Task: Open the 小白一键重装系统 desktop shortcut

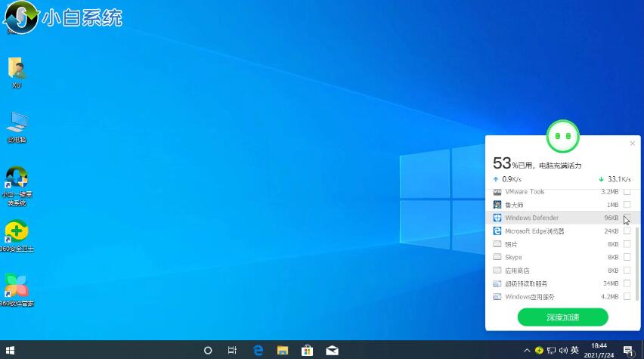Action: pyautogui.click(x=17, y=179)
